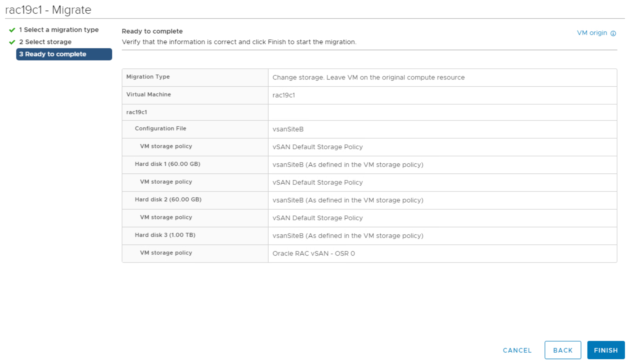Click Hard disk 2 (60.00 GB) row

coord(168,200)
